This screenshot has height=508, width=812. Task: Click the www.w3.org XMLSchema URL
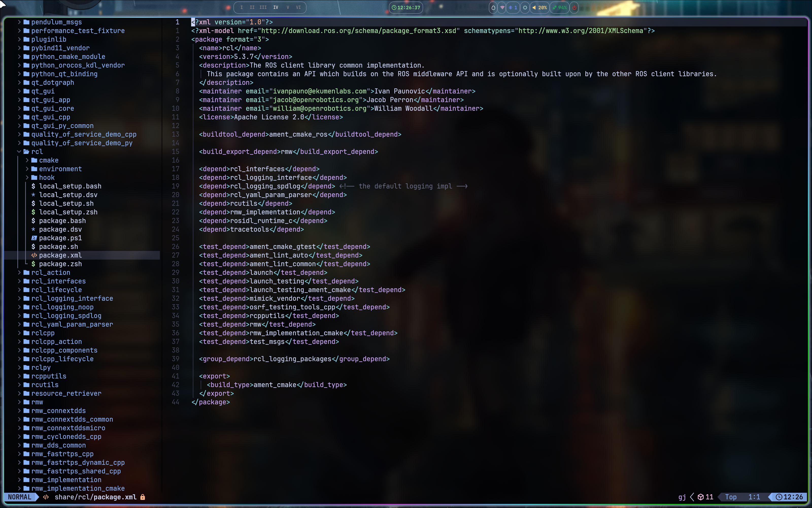581,31
